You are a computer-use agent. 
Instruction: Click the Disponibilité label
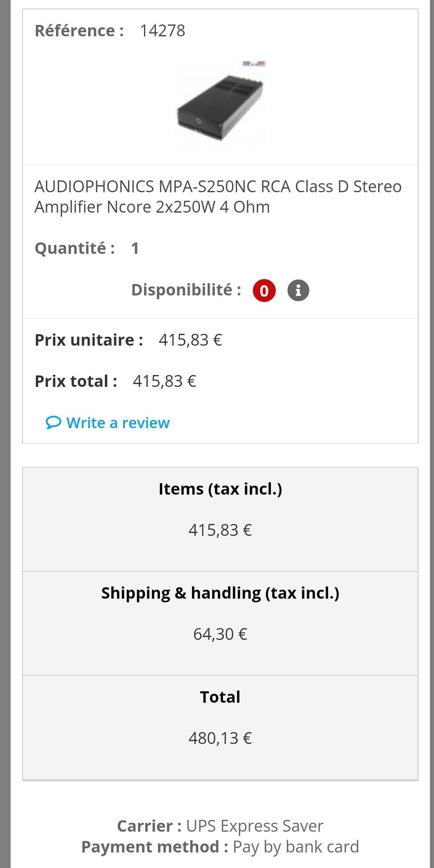click(x=186, y=290)
